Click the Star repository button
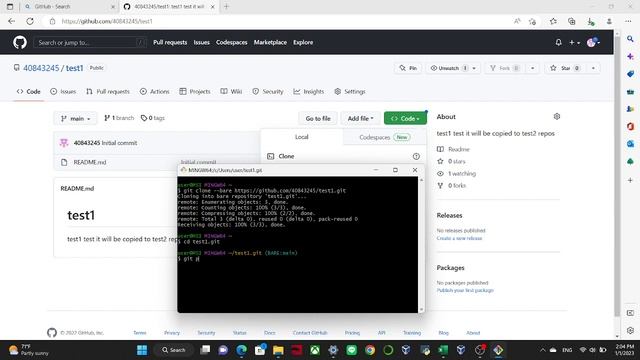The image size is (640, 360). [565, 68]
